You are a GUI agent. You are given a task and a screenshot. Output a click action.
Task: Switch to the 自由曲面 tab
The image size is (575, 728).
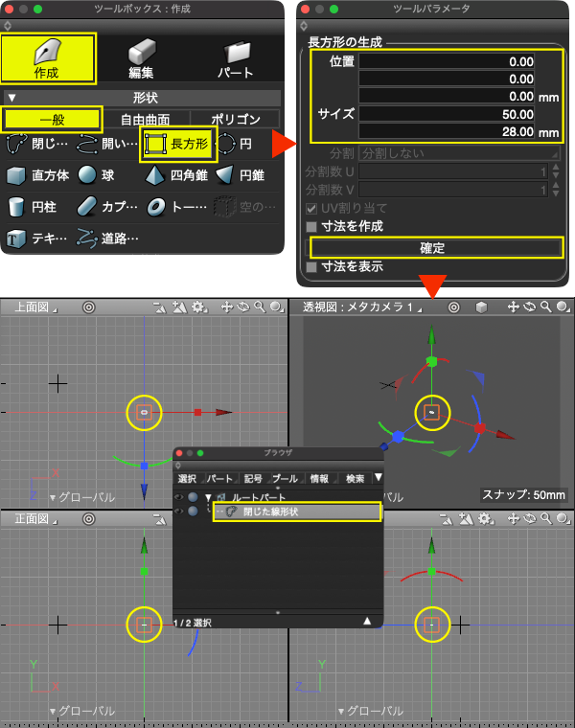point(146,120)
